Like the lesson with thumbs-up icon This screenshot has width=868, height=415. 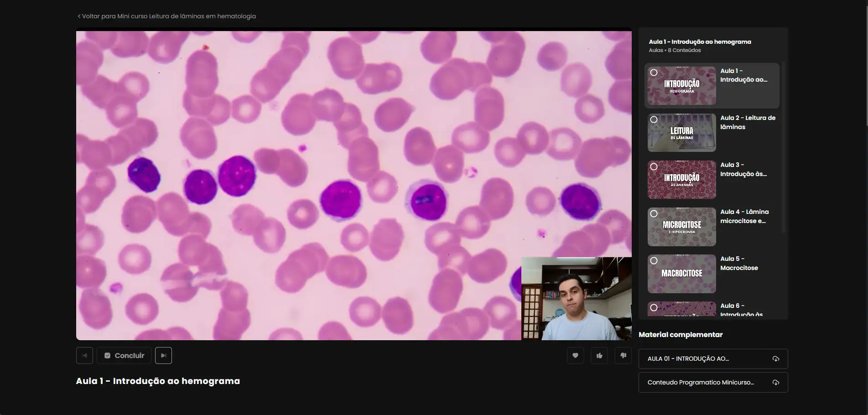pyautogui.click(x=599, y=356)
